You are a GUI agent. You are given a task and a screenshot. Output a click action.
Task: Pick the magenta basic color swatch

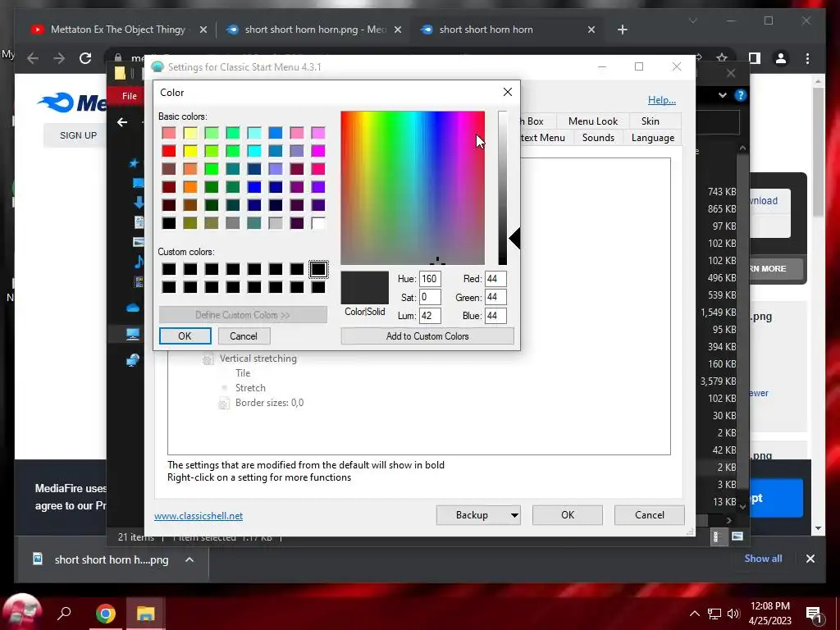(x=318, y=151)
